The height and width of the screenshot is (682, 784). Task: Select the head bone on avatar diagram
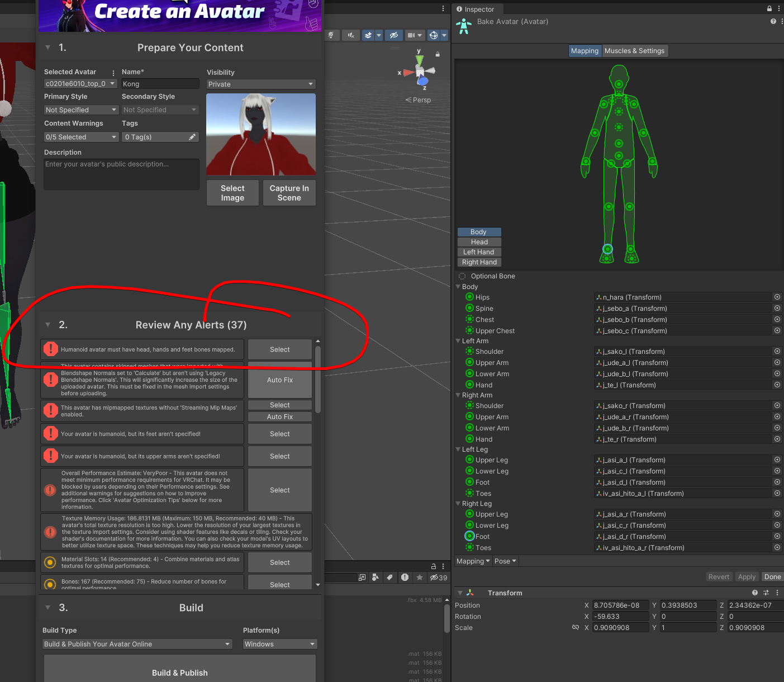[x=619, y=84]
